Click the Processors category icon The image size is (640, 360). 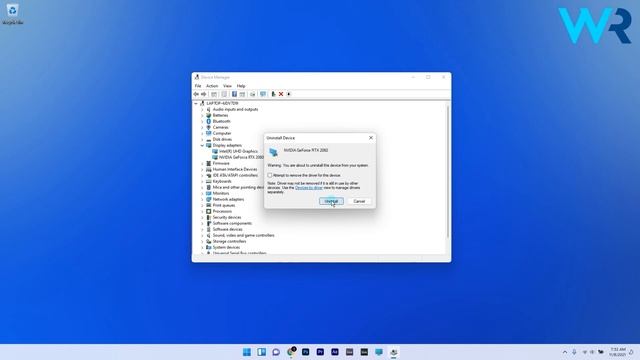[x=209, y=211]
